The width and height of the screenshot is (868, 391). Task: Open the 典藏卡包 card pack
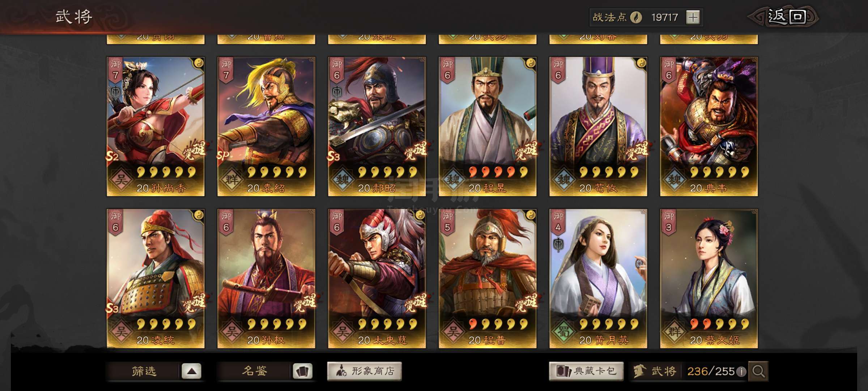click(x=586, y=371)
